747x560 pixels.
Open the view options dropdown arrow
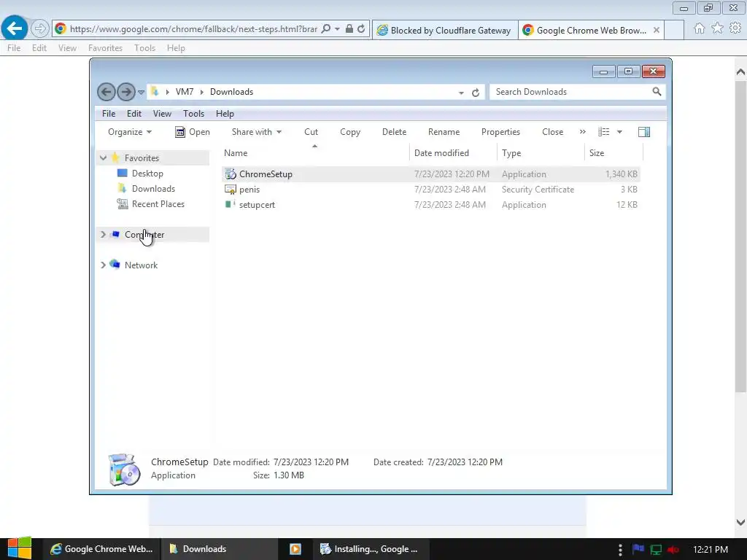click(620, 132)
